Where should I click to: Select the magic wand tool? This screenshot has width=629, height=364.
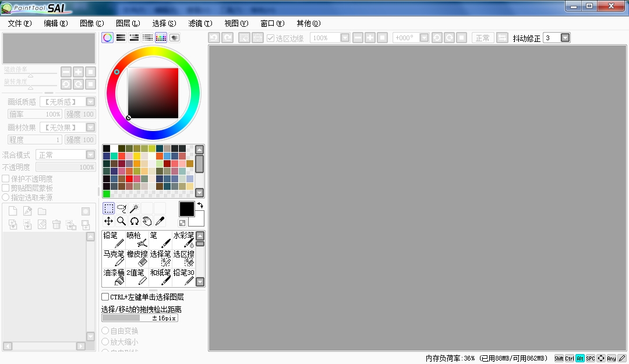[x=133, y=208]
